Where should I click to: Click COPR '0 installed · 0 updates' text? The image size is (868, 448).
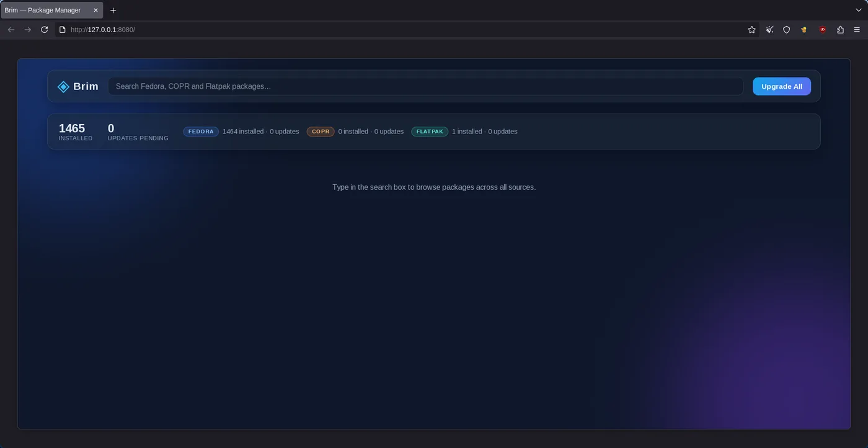[x=371, y=132]
